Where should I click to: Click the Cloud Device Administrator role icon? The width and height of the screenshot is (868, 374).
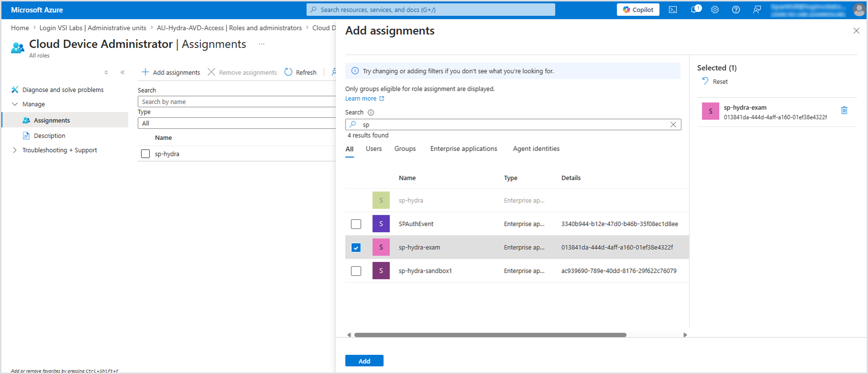click(x=18, y=47)
